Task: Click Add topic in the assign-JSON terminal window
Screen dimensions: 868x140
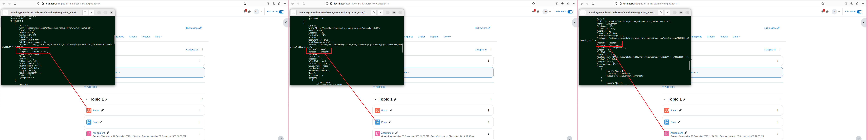Action: coord(668,87)
